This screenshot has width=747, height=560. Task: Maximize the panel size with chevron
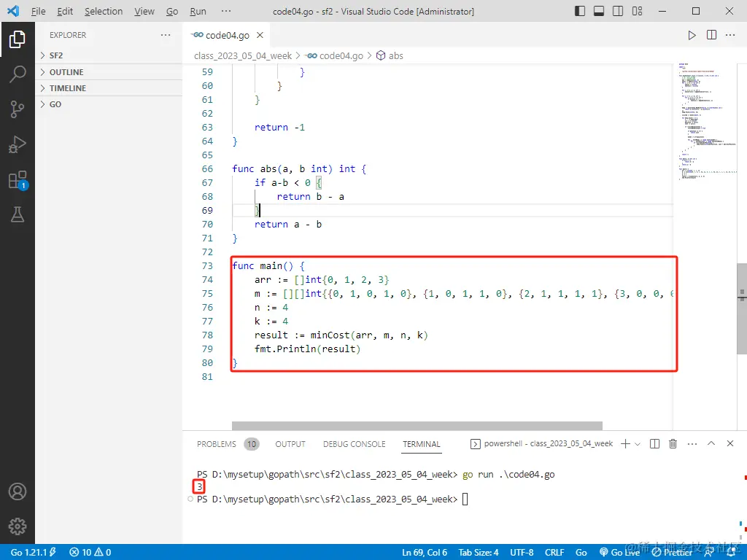711,443
